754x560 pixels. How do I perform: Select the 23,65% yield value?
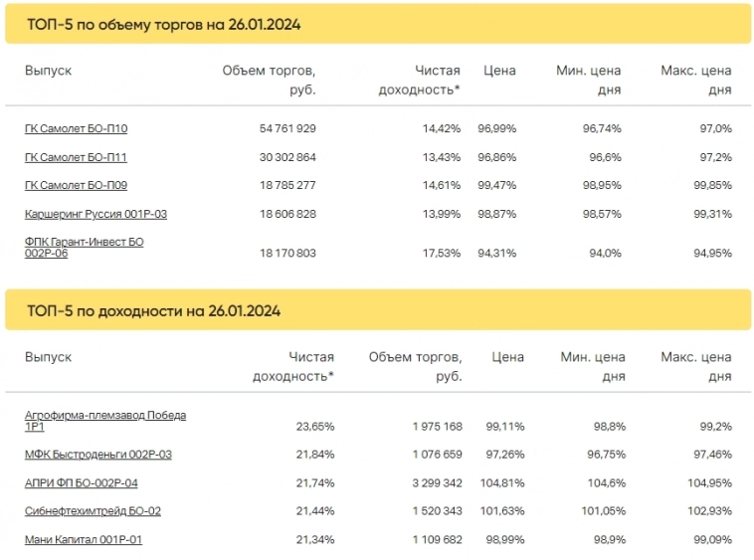coord(315,426)
